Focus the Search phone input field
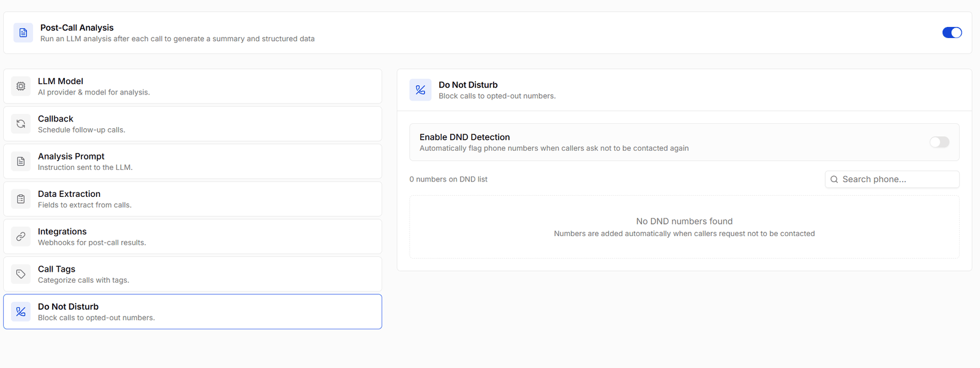 point(892,179)
